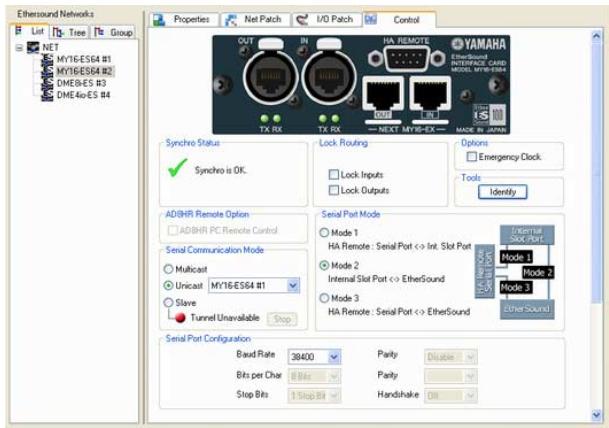Open the second empty Parity dropdown
The image size is (609, 428).
(470, 376)
